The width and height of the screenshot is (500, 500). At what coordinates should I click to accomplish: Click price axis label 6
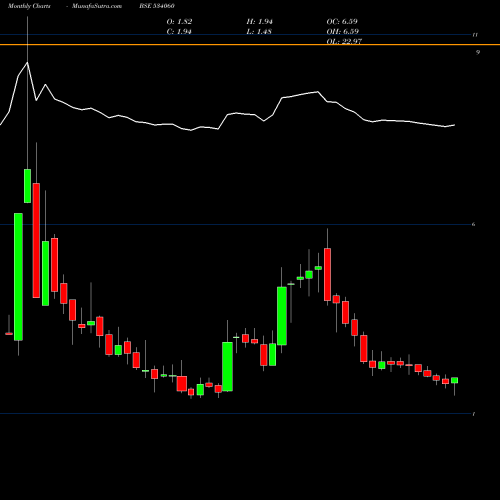(473, 224)
